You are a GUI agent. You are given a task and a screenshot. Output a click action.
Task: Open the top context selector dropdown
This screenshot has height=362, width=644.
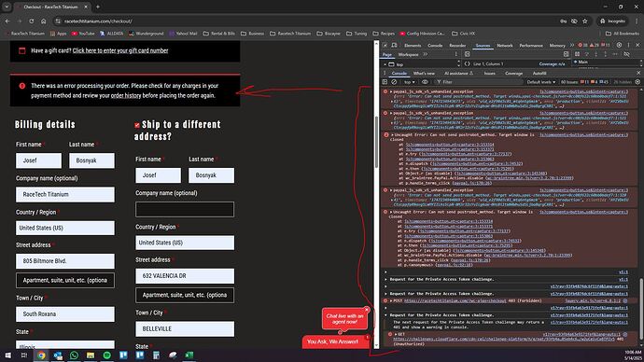[409, 82]
